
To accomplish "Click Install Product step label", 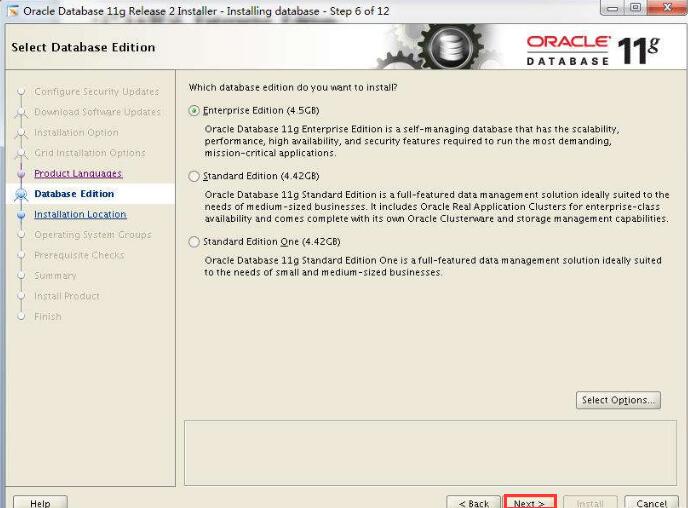I will [67, 296].
